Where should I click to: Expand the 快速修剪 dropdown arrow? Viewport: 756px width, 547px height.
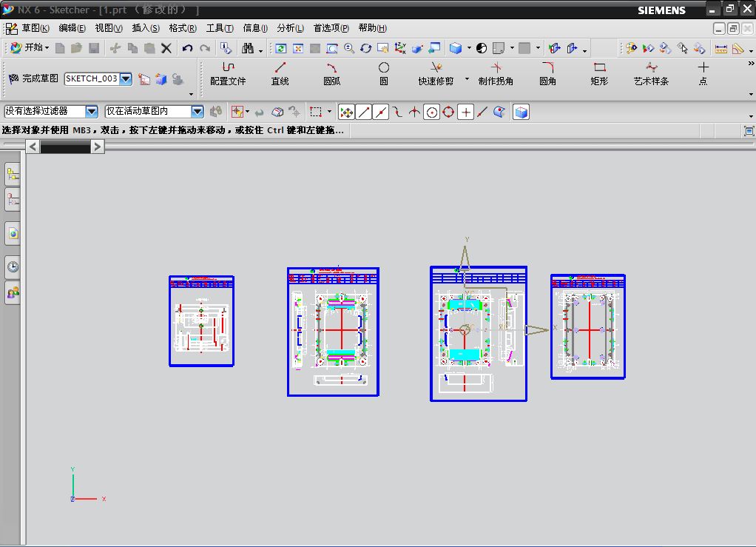coord(468,78)
